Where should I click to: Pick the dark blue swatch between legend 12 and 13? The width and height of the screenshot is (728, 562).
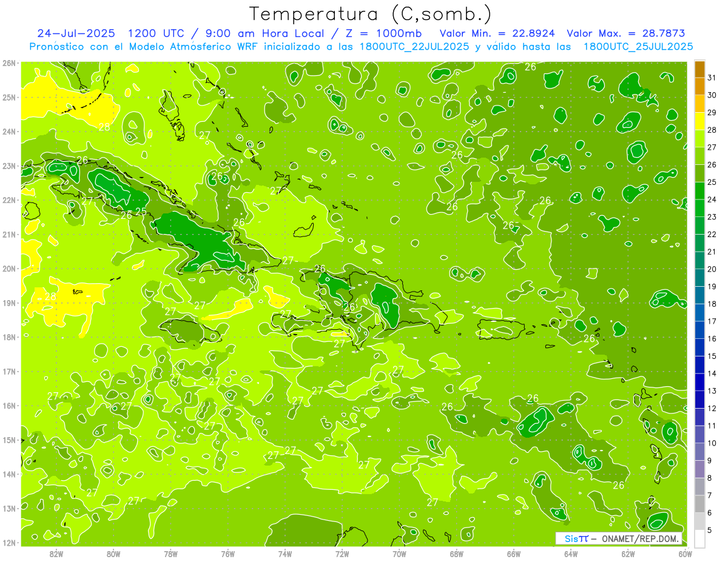pos(699,400)
